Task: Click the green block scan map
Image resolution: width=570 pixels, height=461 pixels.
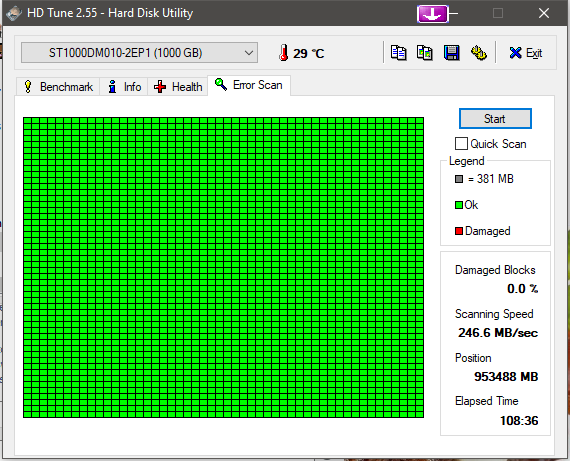Action: pyautogui.click(x=224, y=267)
